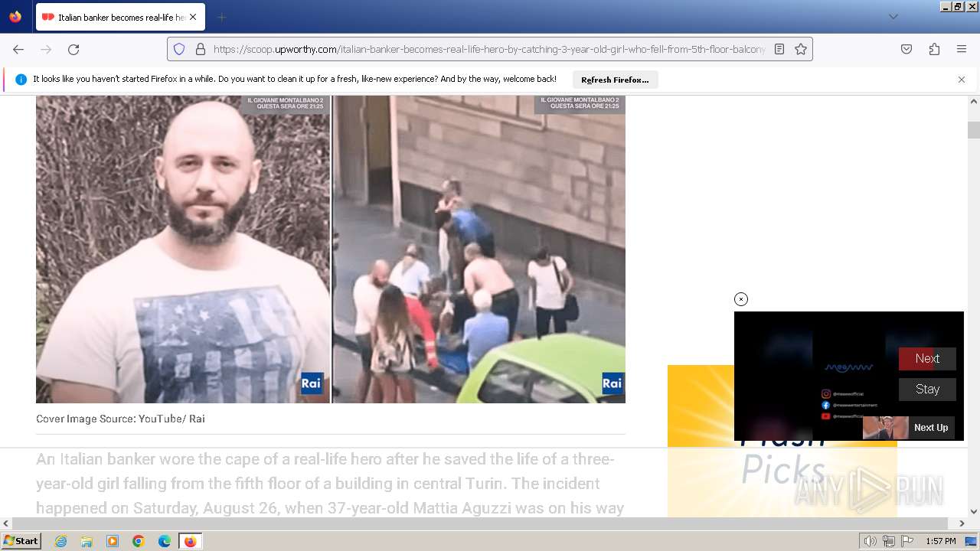This screenshot has height=551, width=980.
Task: Launch Microsoft Edge from taskbar
Action: pyautogui.click(x=165, y=541)
